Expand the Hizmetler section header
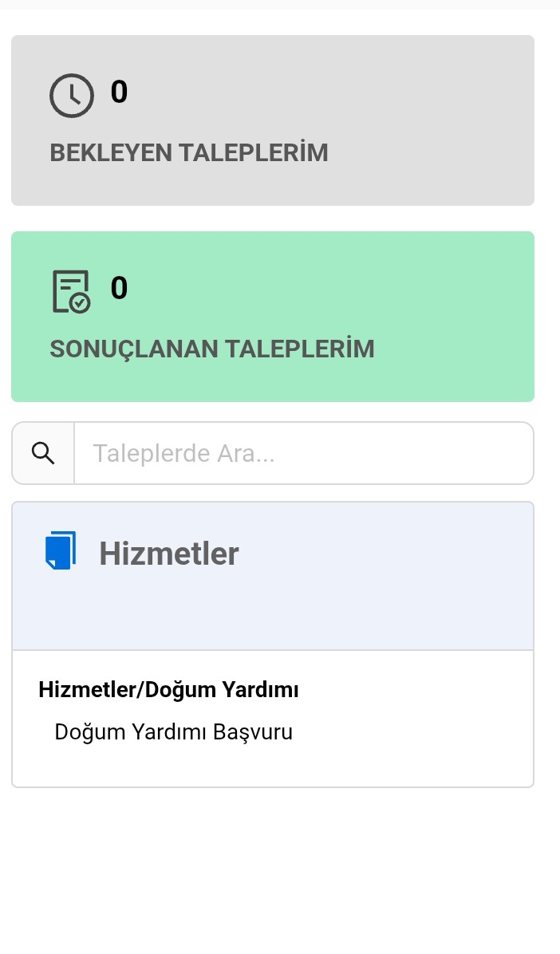The height and width of the screenshot is (954, 560). click(x=272, y=552)
